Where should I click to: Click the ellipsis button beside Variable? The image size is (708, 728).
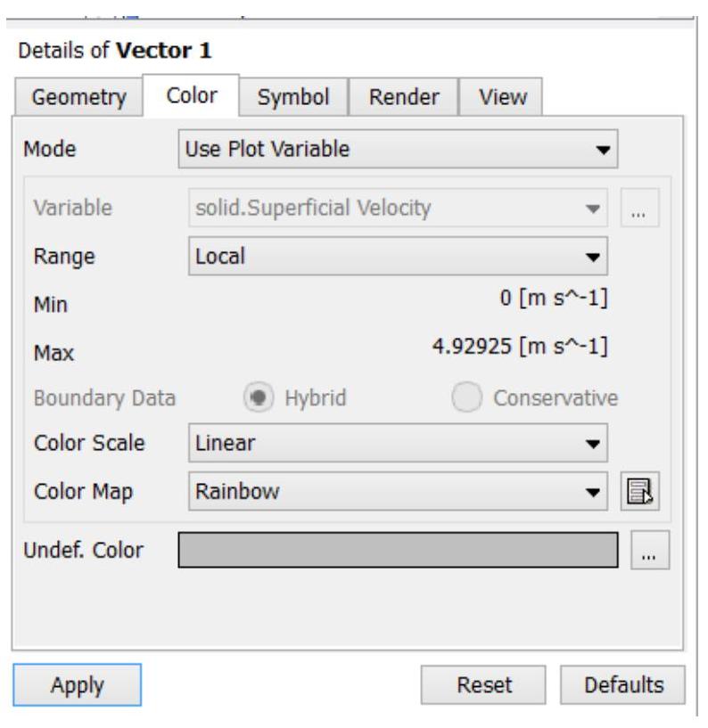[639, 208]
